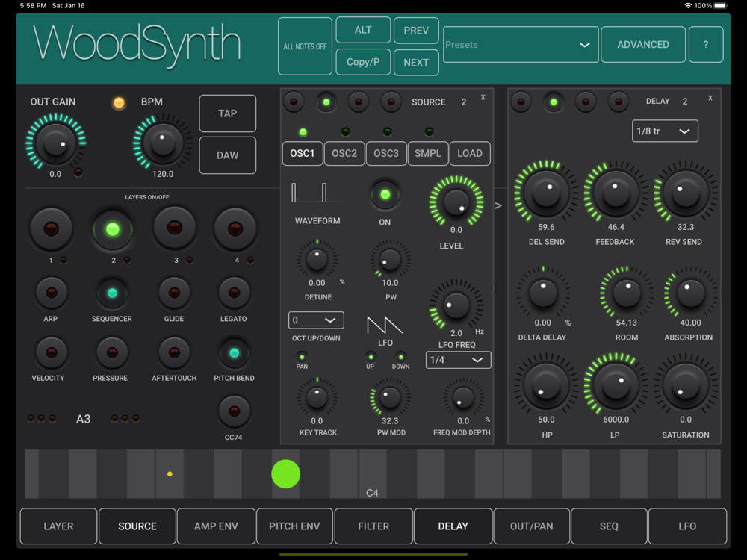
Task: Close the SOURCE panel with its x
Action: [483, 97]
